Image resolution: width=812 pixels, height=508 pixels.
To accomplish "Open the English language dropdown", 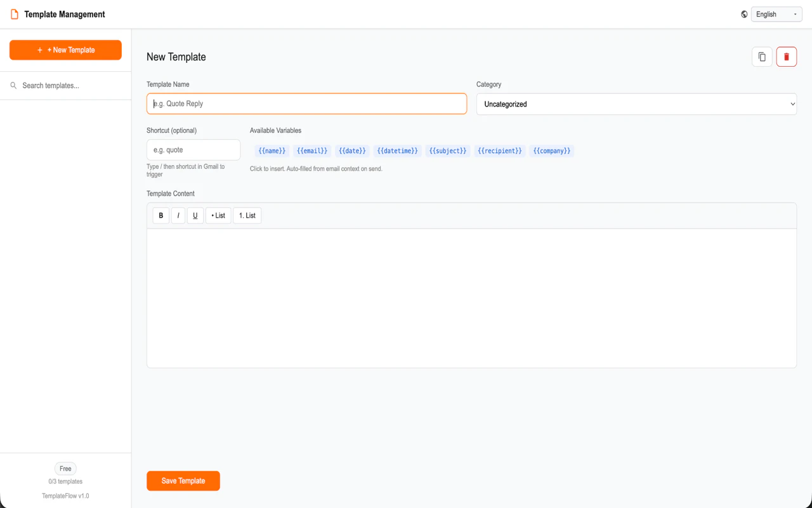I will [776, 14].
